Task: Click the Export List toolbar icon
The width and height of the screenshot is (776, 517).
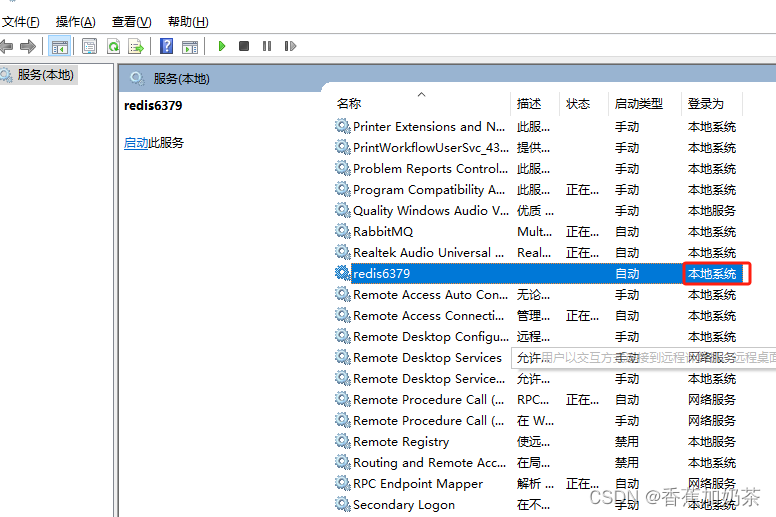Action: point(136,47)
